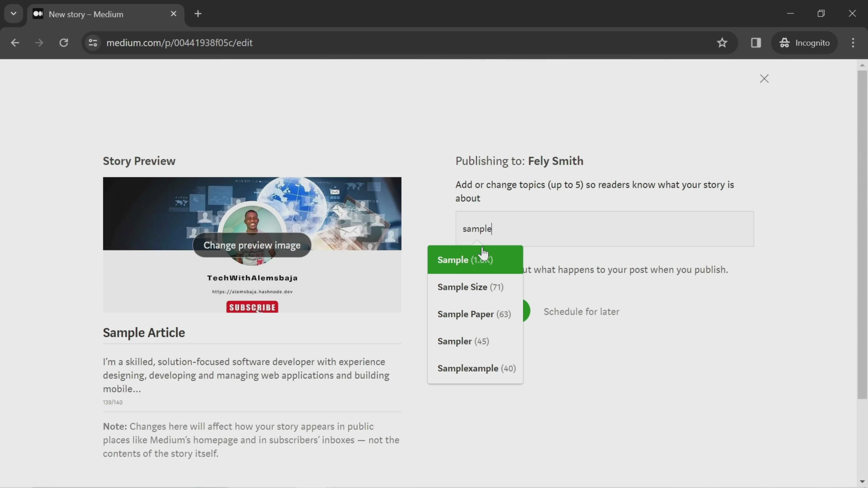Click the browser menu (three dots) icon
Viewport: 868px width, 488px height.
[854, 42]
